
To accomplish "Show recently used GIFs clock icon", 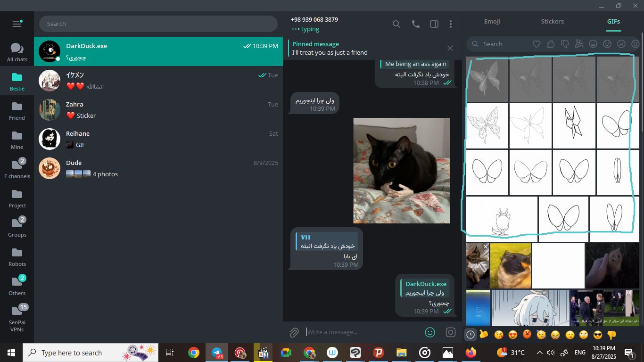I will pyautogui.click(x=471, y=335).
